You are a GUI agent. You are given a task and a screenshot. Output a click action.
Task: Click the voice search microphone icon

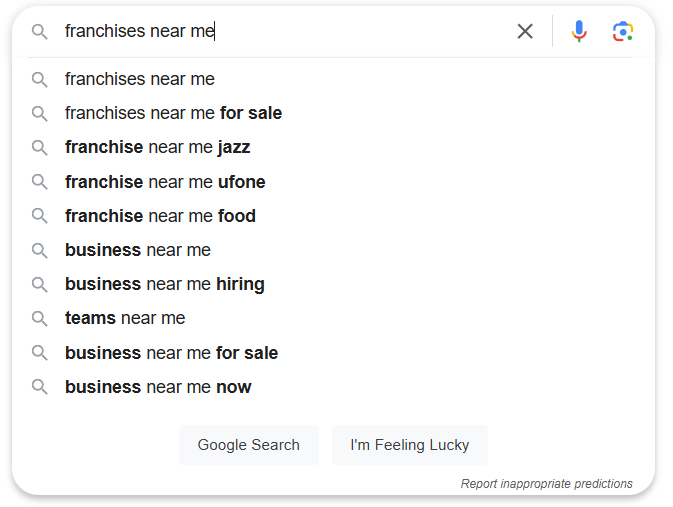579,31
